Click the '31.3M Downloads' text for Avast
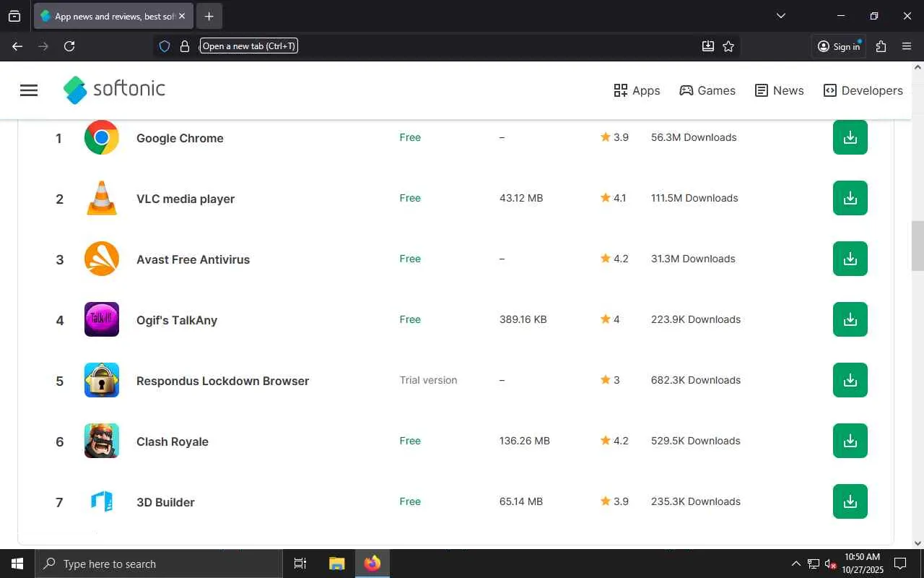 (693, 259)
